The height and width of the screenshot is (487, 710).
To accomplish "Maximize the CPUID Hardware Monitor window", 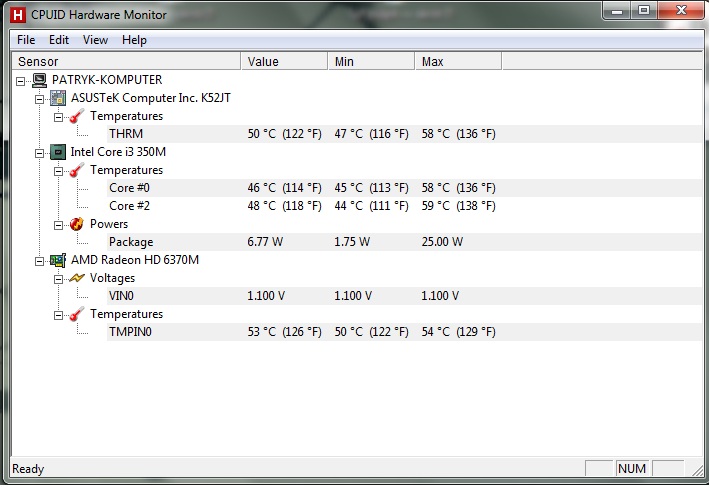I will (644, 11).
